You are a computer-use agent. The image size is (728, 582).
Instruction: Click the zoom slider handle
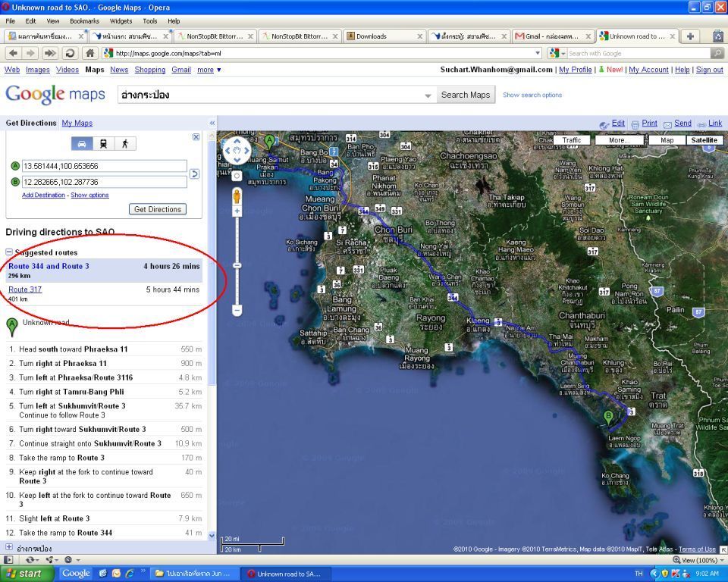[237, 265]
